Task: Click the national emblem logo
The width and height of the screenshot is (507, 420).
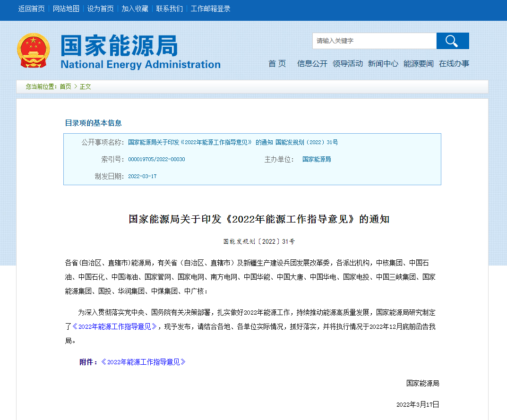Action: [34, 50]
